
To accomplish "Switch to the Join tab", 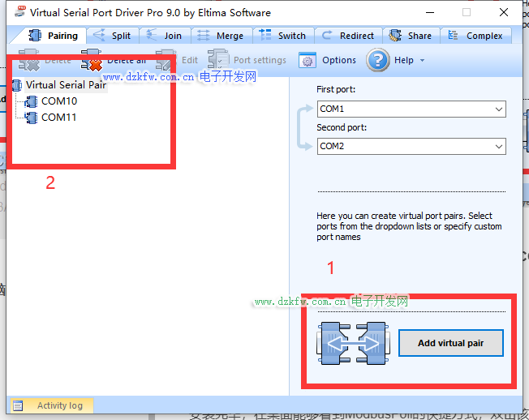I will click(165, 36).
